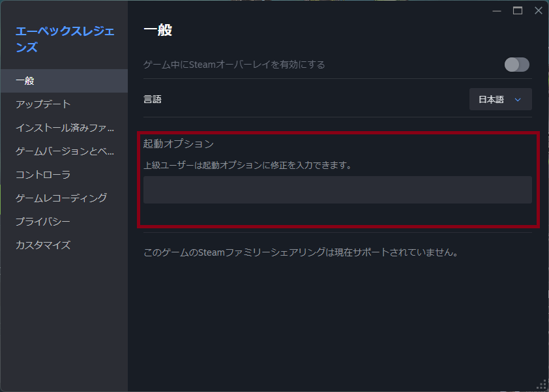This screenshot has width=549, height=392.
Task: Click the 言語 setting label
Action: (153, 100)
